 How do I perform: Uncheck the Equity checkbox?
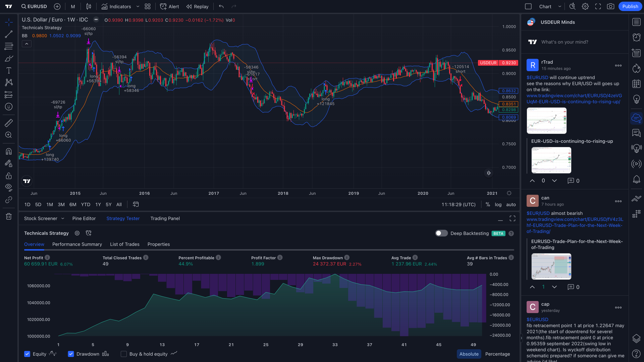pyautogui.click(x=27, y=354)
